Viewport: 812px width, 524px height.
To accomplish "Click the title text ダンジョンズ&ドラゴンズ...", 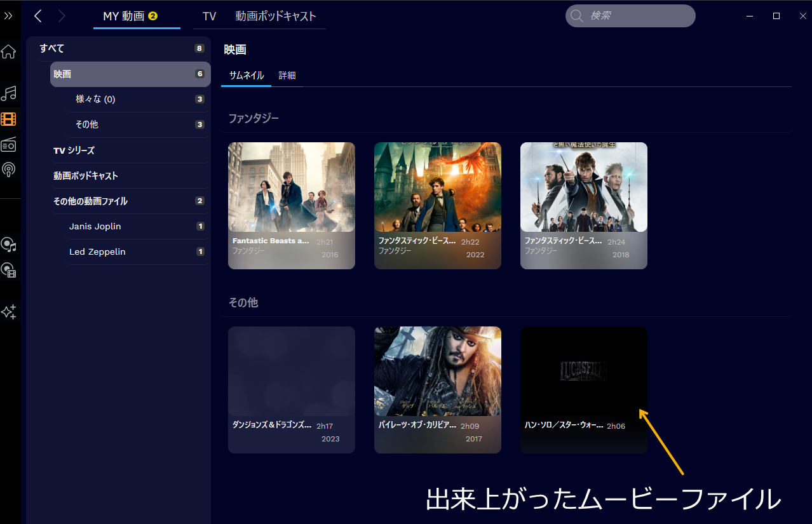I will coord(272,425).
